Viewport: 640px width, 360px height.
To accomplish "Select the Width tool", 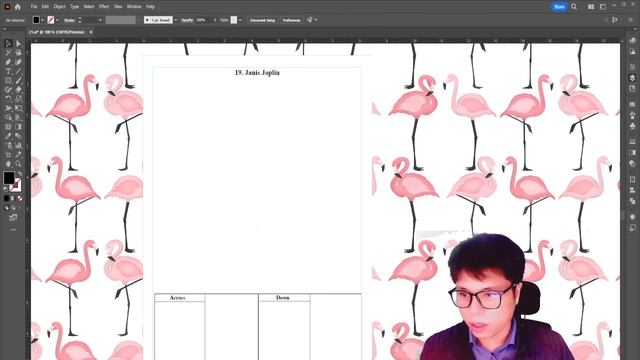I will tap(8, 108).
